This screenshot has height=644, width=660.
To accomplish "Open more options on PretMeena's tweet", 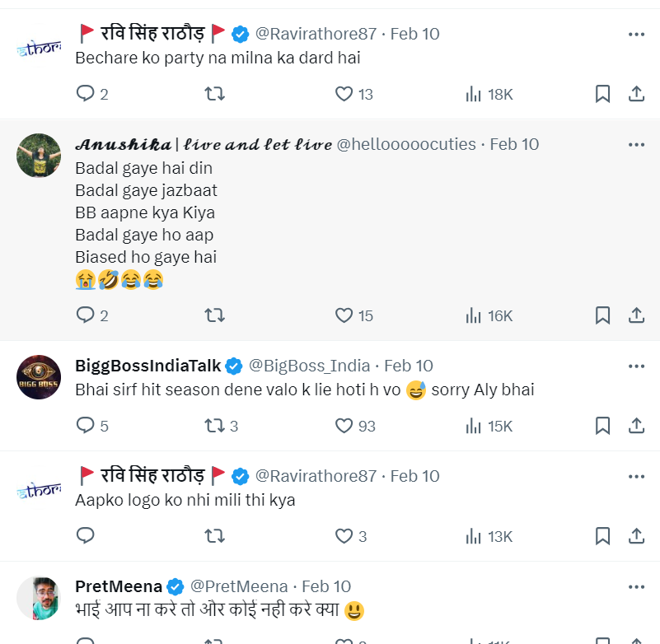I will (x=636, y=586).
